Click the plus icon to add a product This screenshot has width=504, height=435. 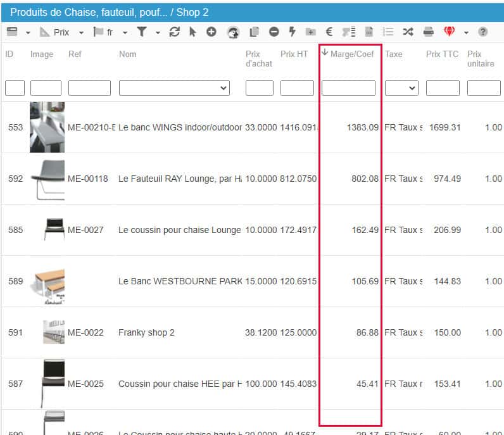pyautogui.click(x=211, y=32)
